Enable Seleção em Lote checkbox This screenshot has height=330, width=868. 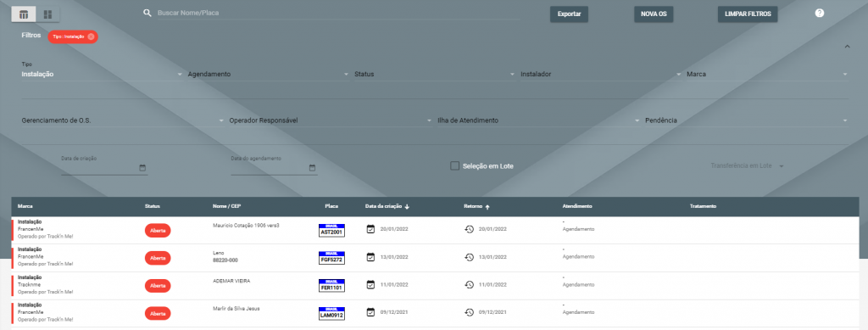pos(454,165)
